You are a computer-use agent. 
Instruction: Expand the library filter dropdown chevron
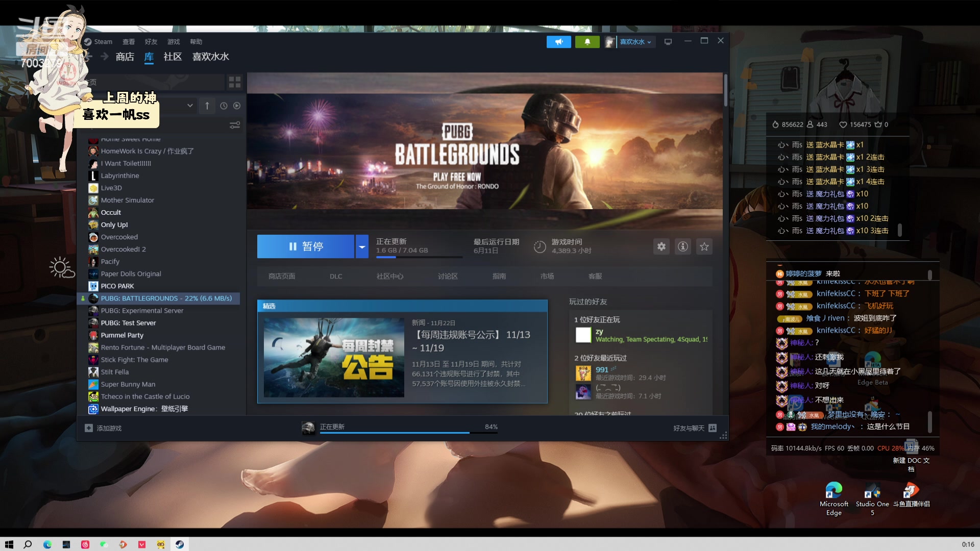click(190, 106)
